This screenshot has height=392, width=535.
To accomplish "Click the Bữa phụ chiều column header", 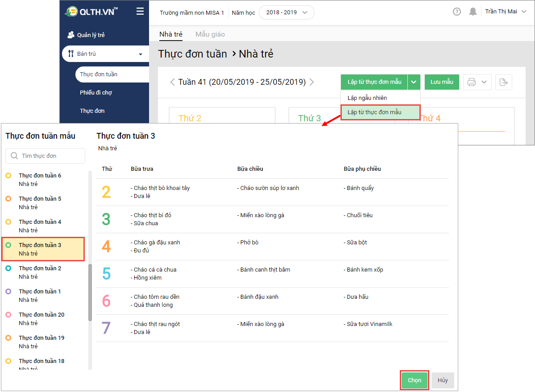I will tap(362, 169).
